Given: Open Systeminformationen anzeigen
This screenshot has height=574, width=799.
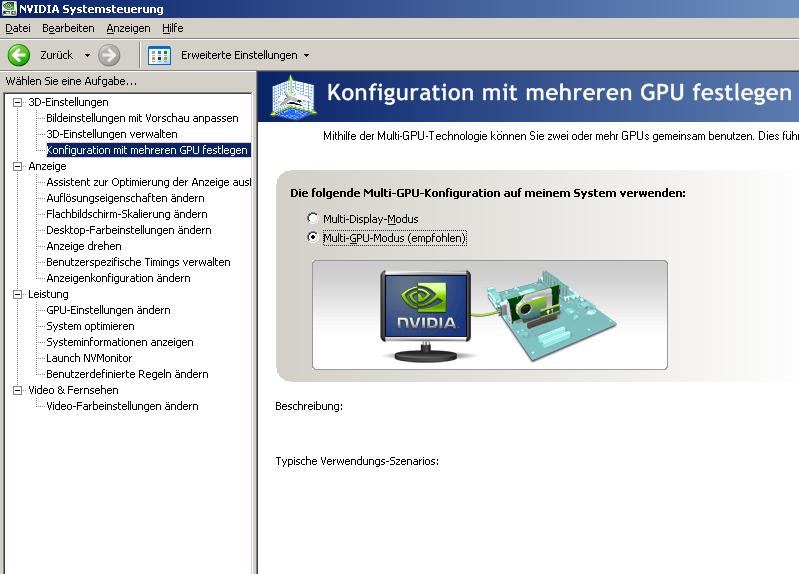Looking at the screenshot, I should 120,342.
